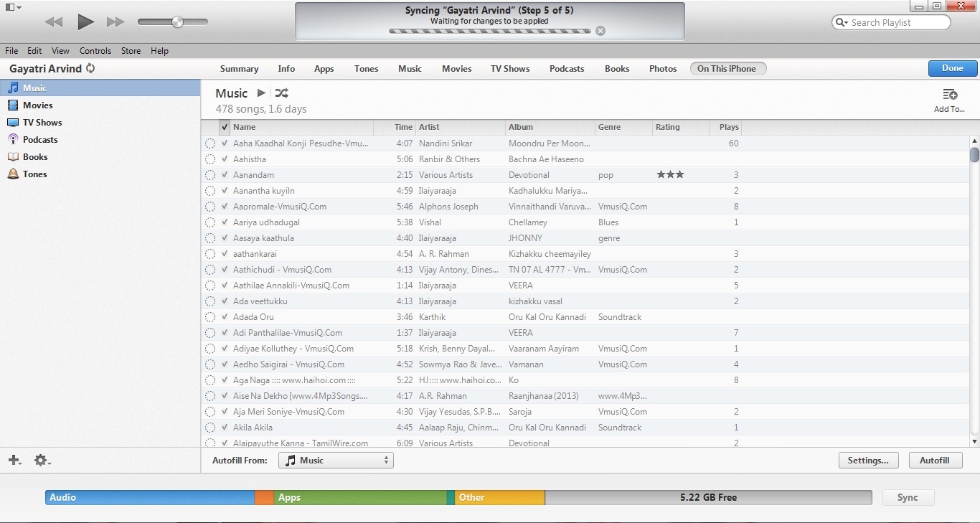Toggle the checkbox for aathankarai
The height and width of the screenshot is (523, 980).
click(225, 254)
